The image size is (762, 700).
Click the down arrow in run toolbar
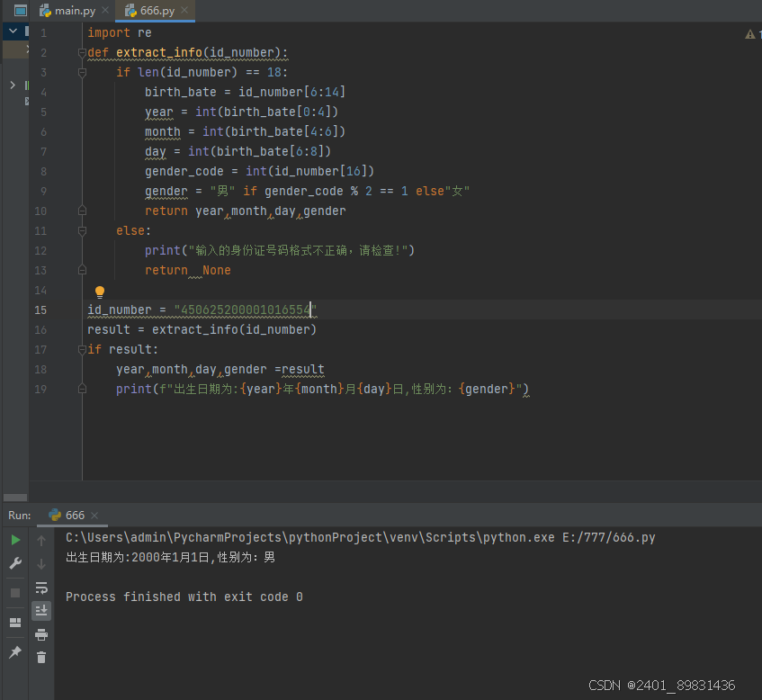point(41,564)
